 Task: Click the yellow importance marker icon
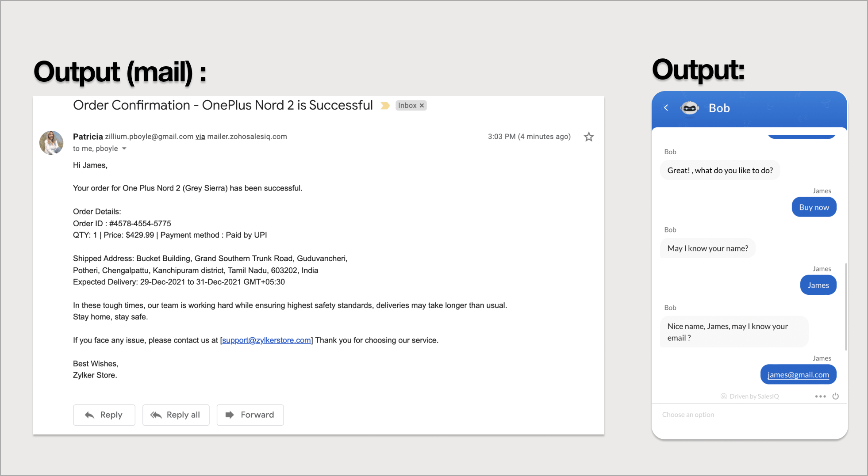(x=385, y=106)
